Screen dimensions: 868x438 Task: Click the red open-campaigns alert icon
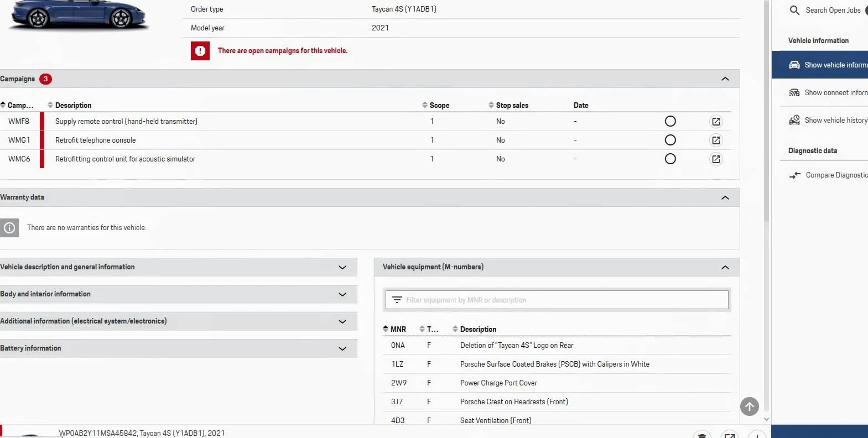200,51
